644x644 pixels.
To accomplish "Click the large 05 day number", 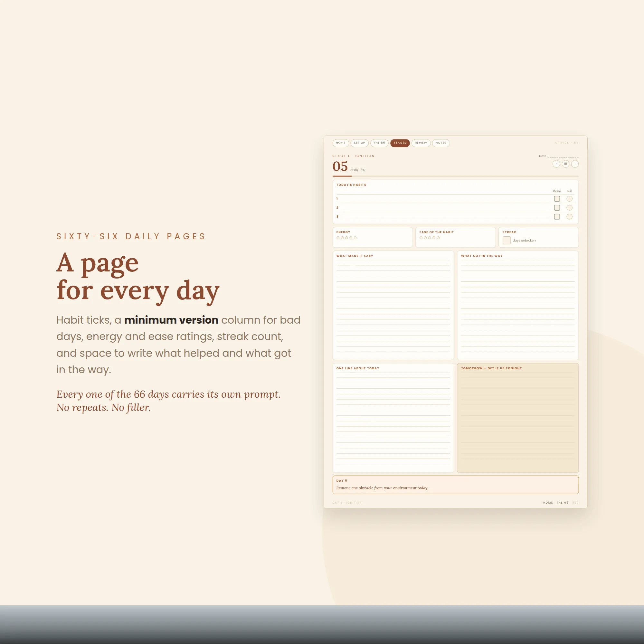I will (340, 166).
